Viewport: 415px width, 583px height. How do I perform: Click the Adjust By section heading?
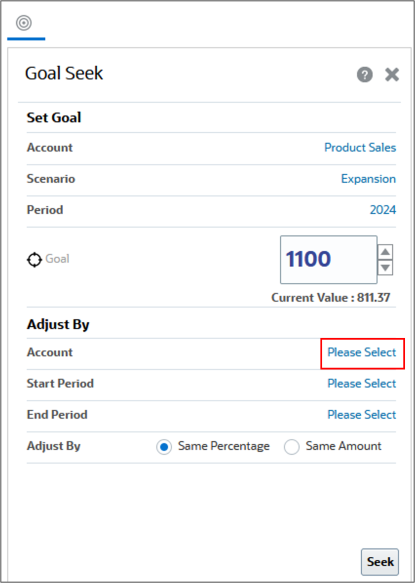point(58,325)
